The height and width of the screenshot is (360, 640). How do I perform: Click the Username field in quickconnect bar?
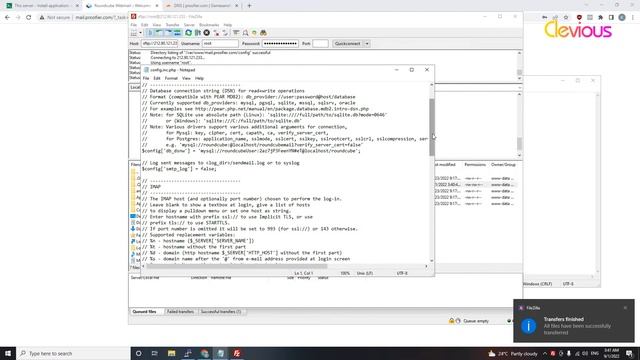click(x=220, y=43)
